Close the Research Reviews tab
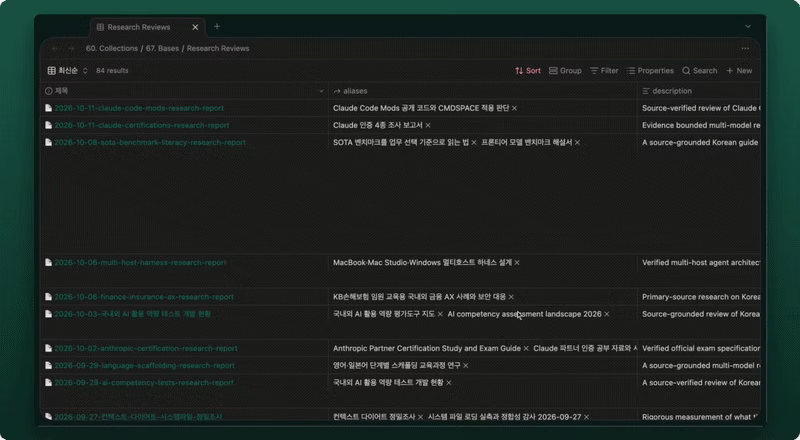 tap(195, 27)
